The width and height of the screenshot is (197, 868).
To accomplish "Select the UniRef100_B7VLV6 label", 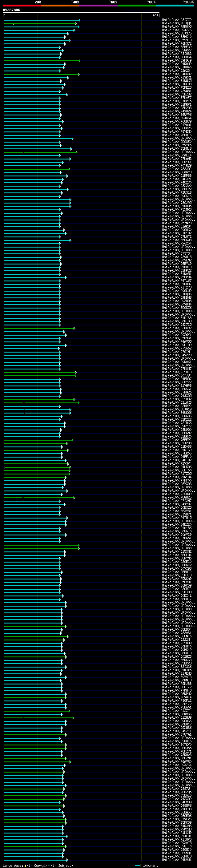I will [177, 819].
